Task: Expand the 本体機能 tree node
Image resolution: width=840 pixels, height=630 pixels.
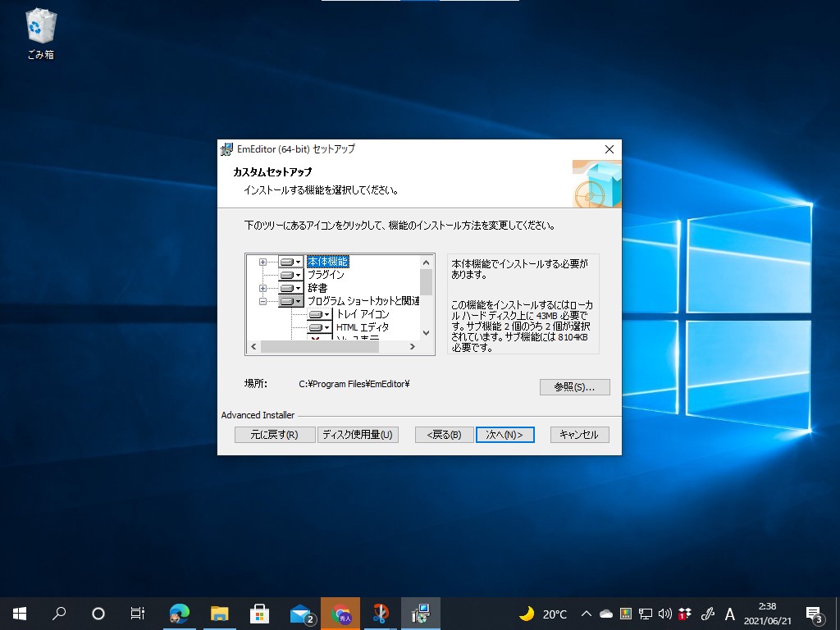Action: [x=262, y=262]
